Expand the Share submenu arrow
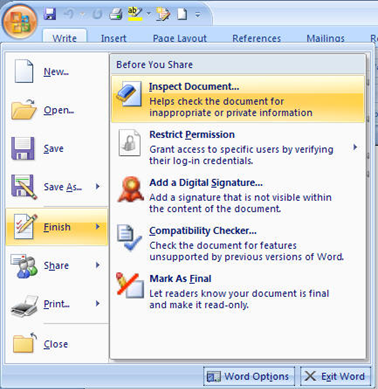The image size is (378, 389). (98, 265)
